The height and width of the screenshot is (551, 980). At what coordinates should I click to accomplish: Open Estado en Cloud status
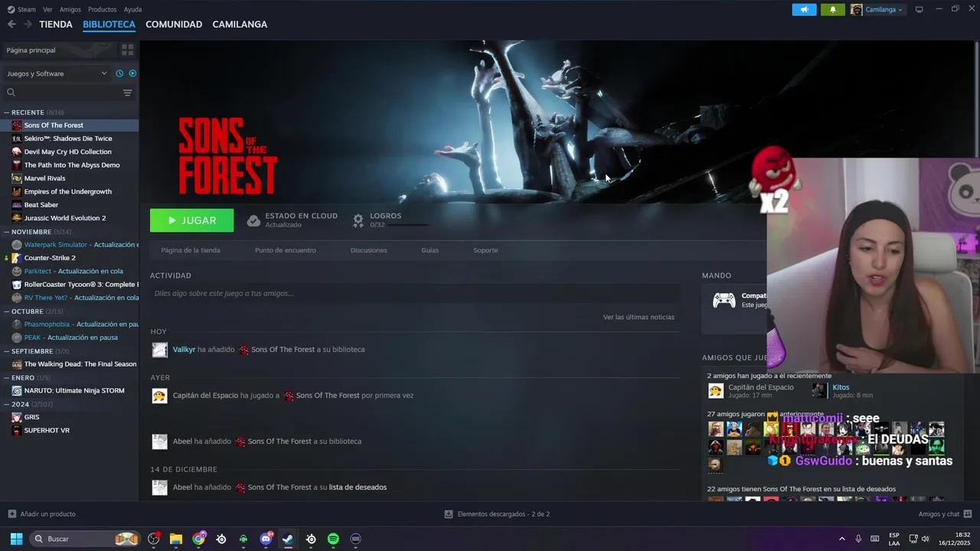pos(292,220)
